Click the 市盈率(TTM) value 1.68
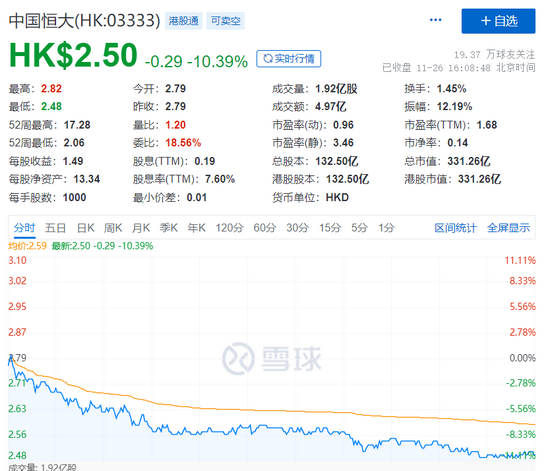550x471 pixels. tap(487, 125)
